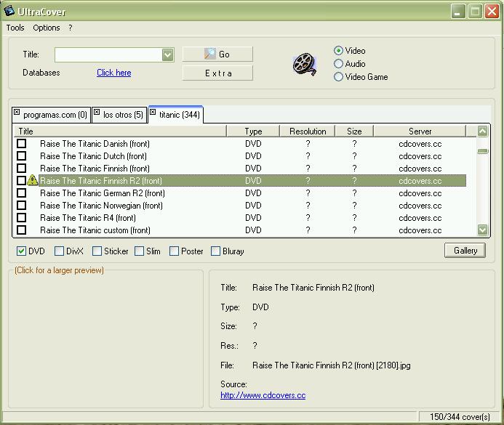
Task: Open the Tools menu
Action: coord(15,28)
